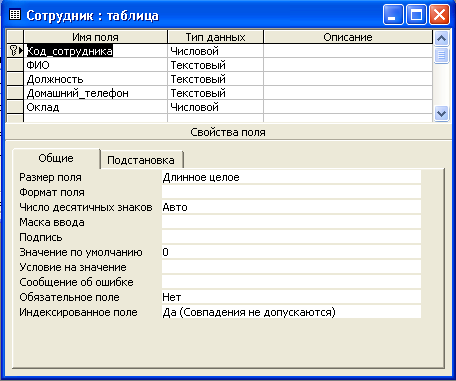This screenshot has height=381, width=456.
Task: Open data type cell for Должность
Action: pyautogui.click(x=215, y=79)
